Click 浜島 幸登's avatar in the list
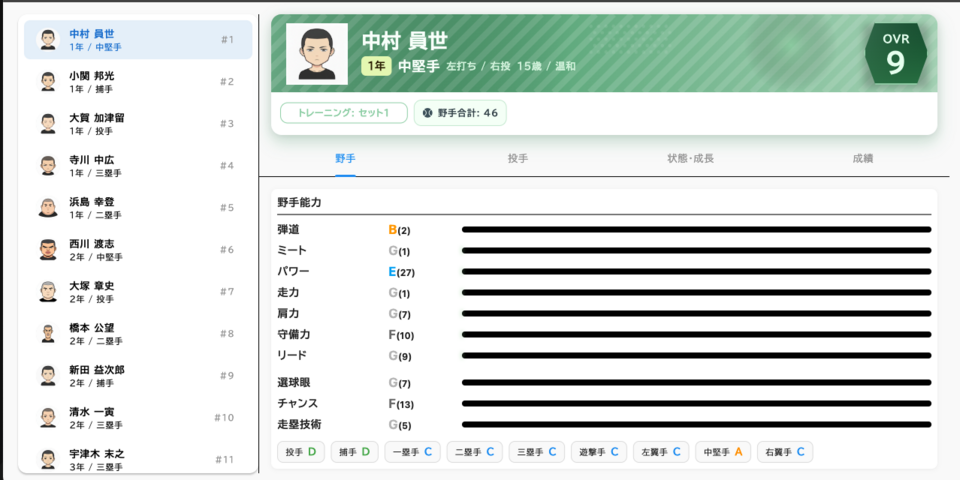The image size is (960, 480). tap(48, 208)
